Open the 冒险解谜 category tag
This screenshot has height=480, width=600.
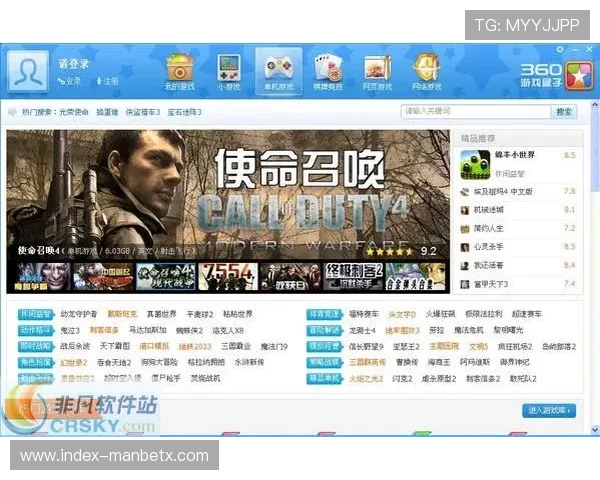coord(324,330)
